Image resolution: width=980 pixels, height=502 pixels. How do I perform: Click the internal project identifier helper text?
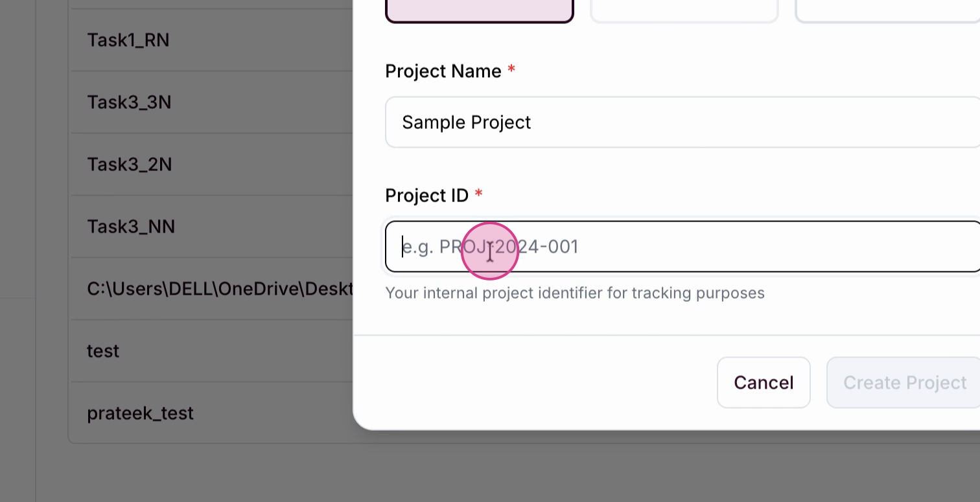(574, 293)
